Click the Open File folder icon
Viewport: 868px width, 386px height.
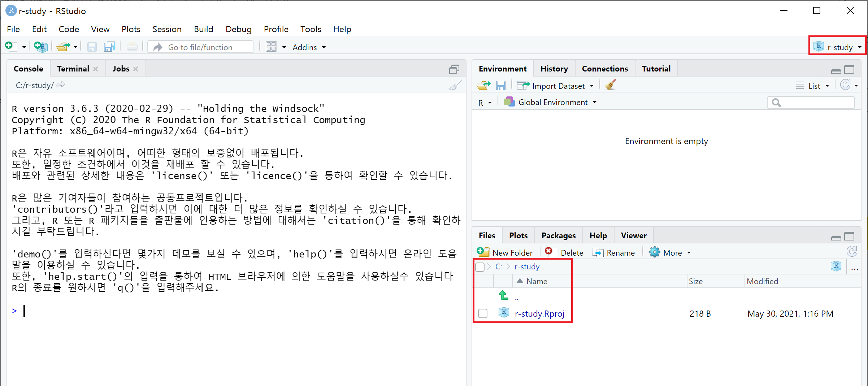(x=64, y=47)
